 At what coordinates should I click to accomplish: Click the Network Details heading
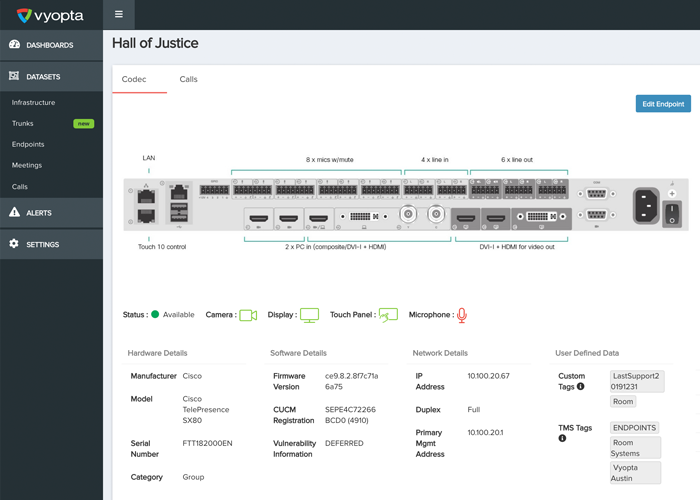tap(440, 353)
